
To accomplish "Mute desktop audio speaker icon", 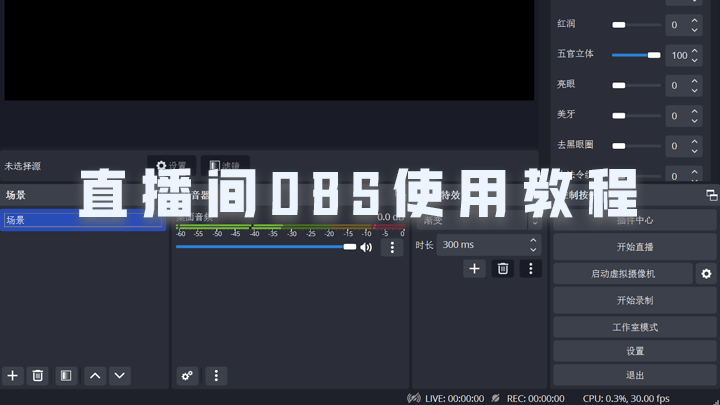I will click(x=366, y=248).
